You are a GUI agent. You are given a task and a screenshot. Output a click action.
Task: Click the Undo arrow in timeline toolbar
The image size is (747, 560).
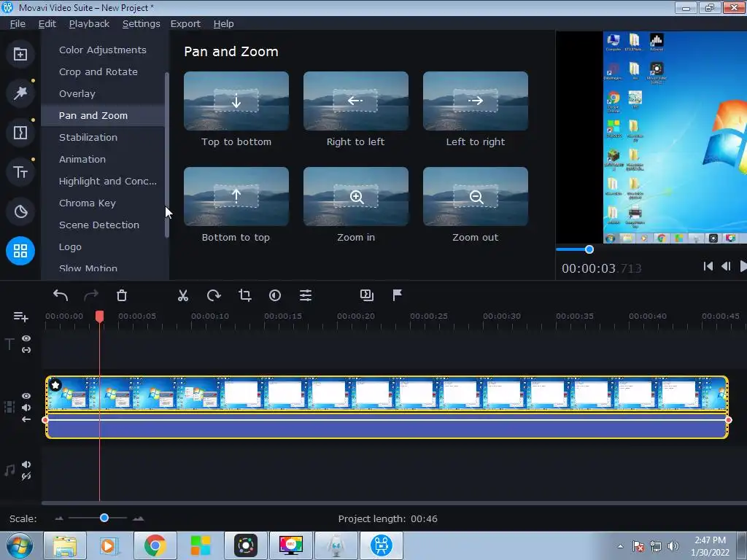point(61,296)
